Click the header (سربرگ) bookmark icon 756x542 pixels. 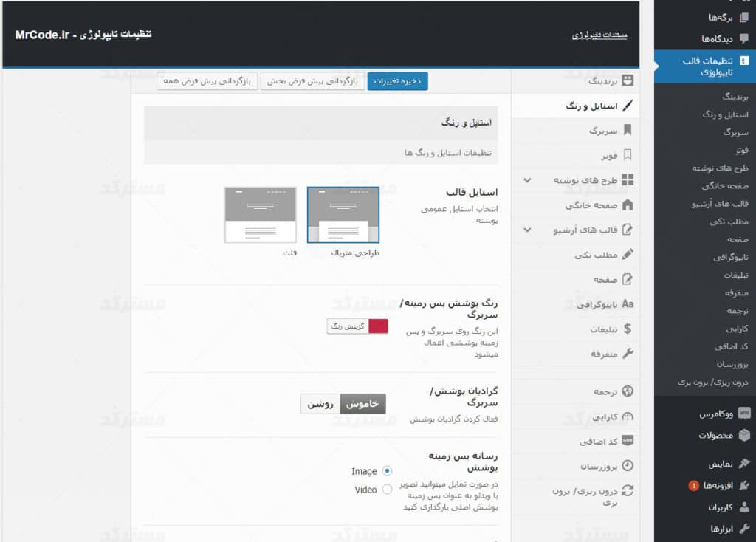click(x=628, y=130)
